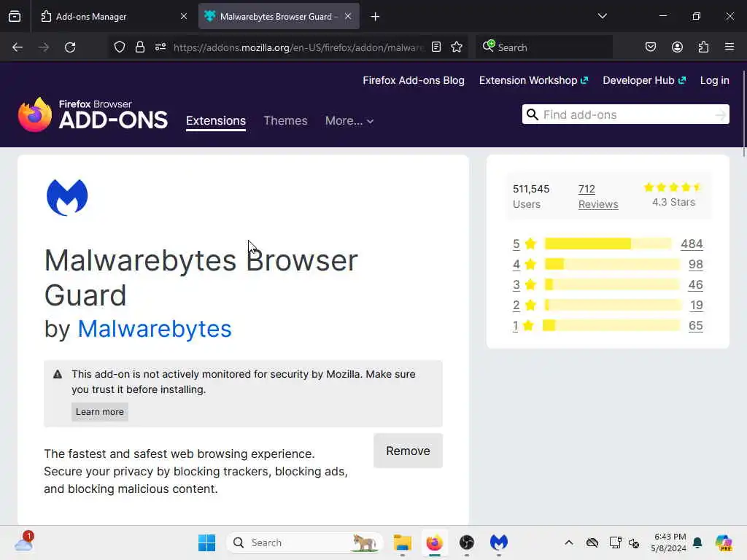Go back to previous page
Viewport: 747px width, 560px height.
pos(18,47)
